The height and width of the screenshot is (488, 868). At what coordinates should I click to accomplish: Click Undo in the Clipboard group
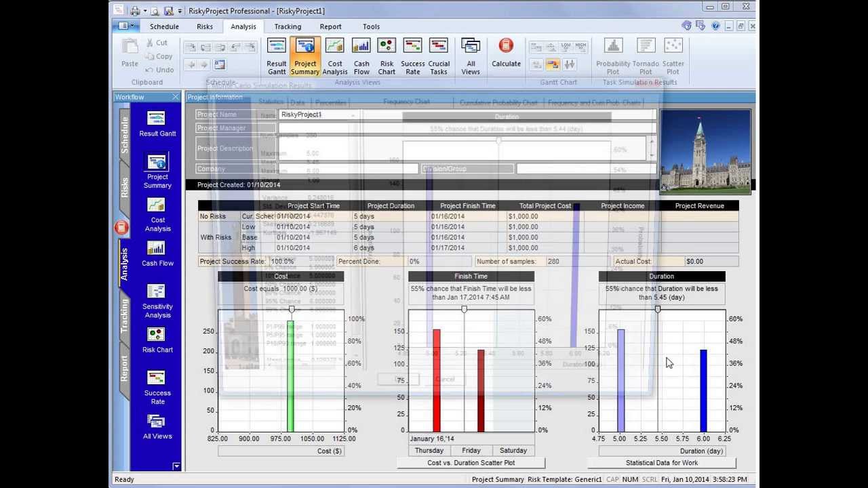tap(159, 70)
